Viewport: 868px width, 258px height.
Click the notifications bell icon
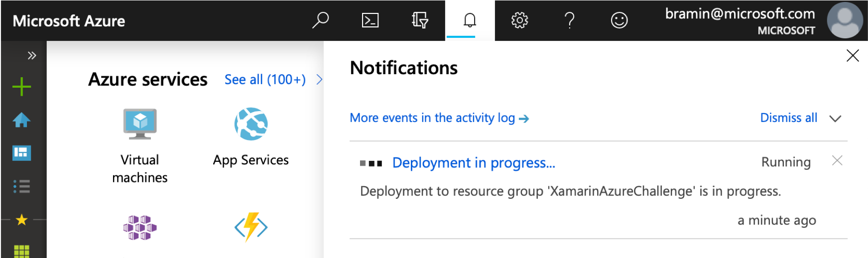470,20
